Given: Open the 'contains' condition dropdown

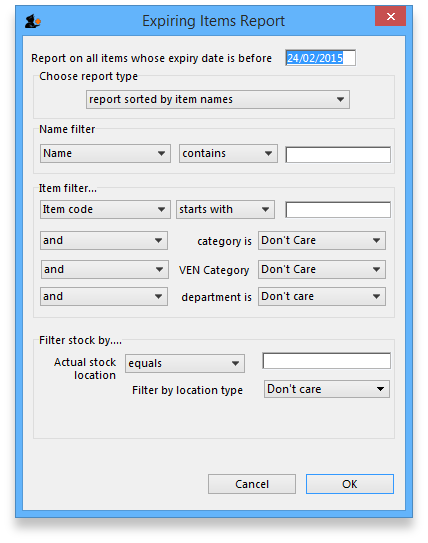Looking at the screenshot, I should 228,154.
